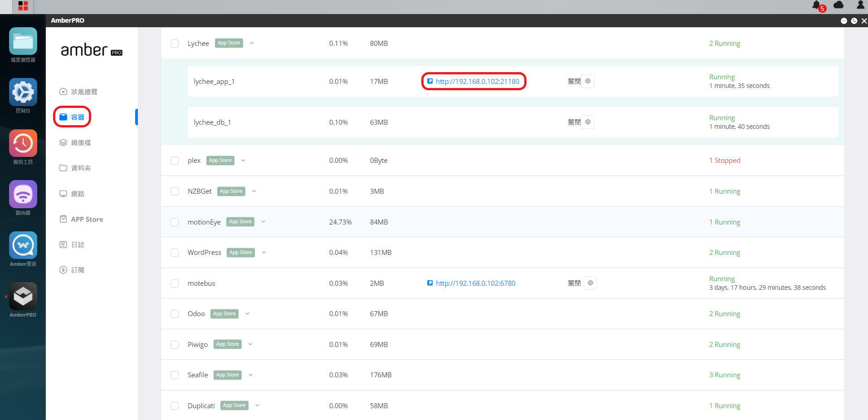Tick the Lychee checkbox

point(175,44)
